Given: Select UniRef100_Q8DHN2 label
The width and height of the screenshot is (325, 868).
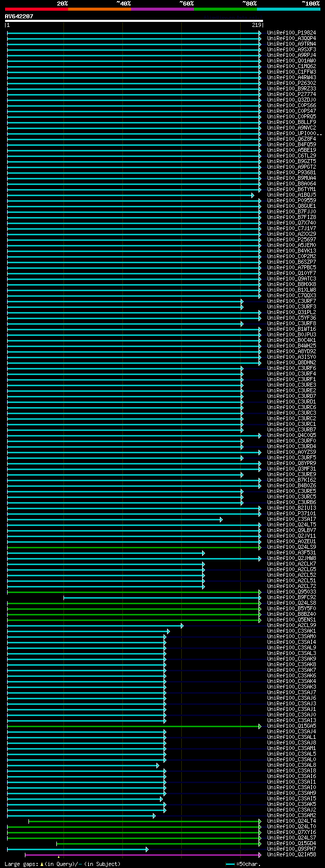Looking at the screenshot, I should coord(291,362).
